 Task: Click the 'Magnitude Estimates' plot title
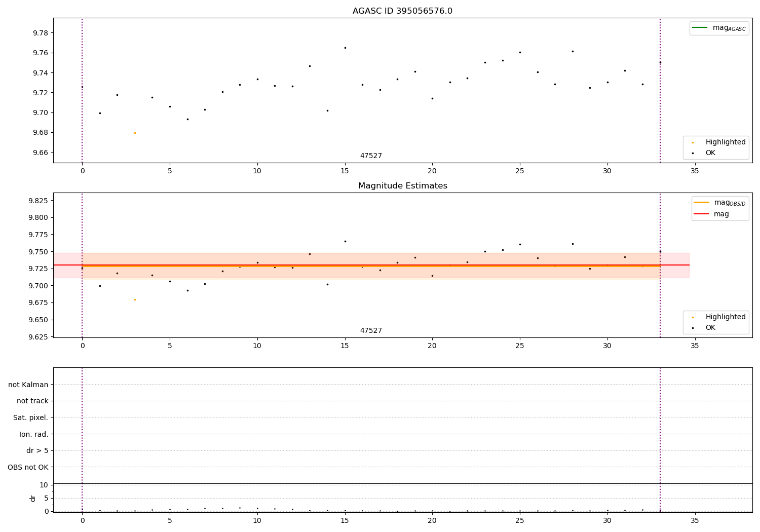(402, 186)
